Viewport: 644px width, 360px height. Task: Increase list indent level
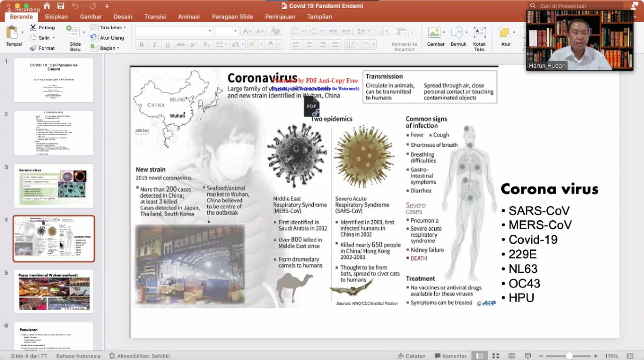(x=347, y=31)
